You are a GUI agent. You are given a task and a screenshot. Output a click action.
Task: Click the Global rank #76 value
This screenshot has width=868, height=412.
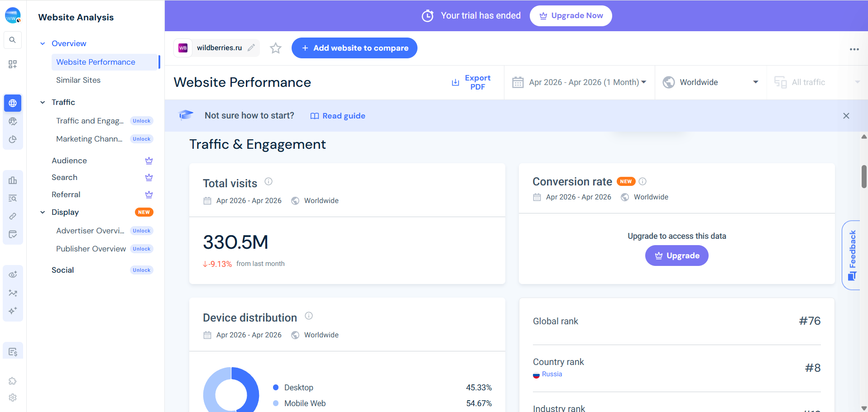click(810, 321)
